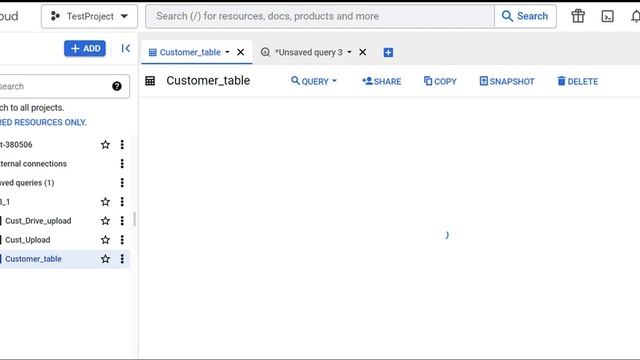Create a new query tab with plus icon

[388, 52]
